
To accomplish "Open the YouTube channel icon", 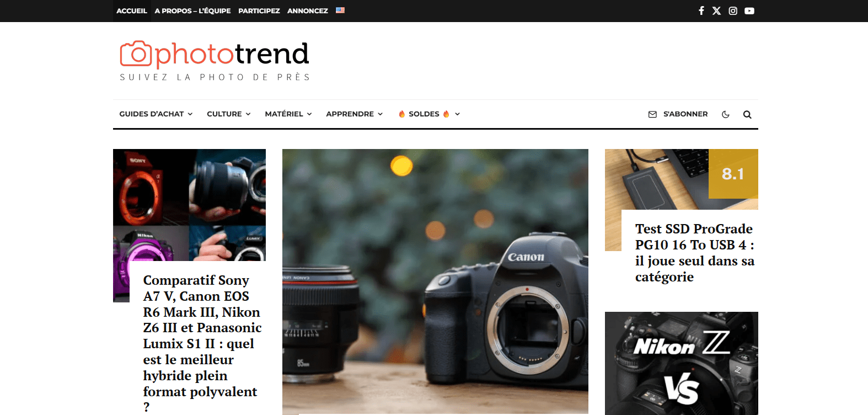I will click(x=749, y=10).
